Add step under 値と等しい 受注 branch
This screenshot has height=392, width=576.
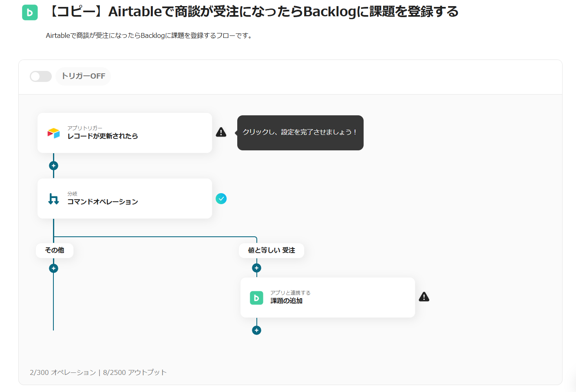[256, 268]
